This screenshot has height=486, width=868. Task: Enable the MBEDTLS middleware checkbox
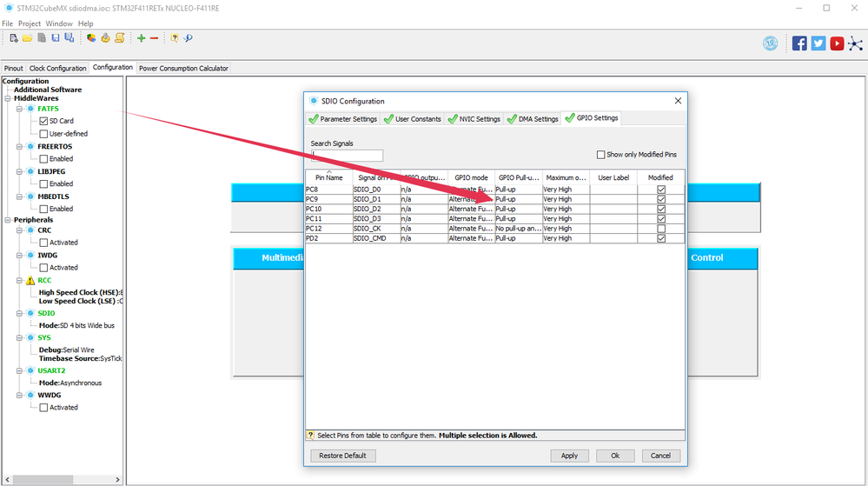(x=43, y=209)
